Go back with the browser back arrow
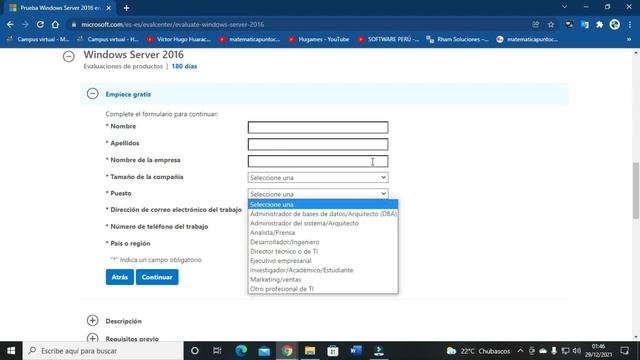Image resolution: width=640 pixels, height=360 pixels. (x=10, y=24)
